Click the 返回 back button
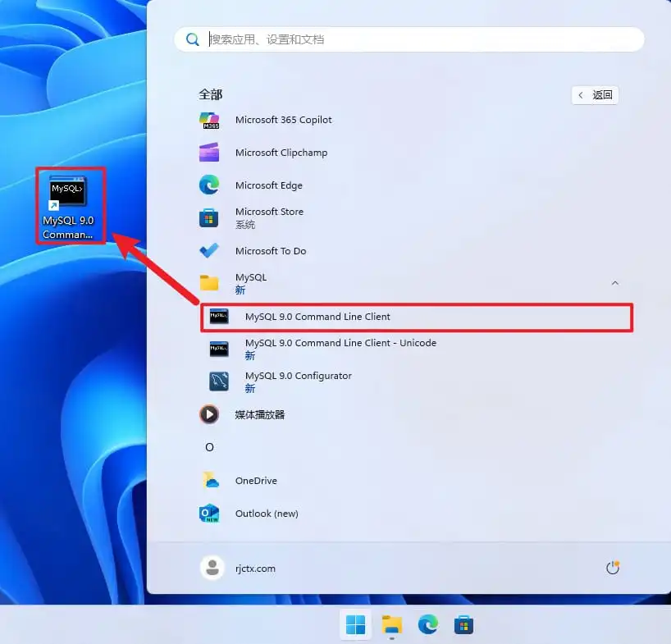The width and height of the screenshot is (671, 644). pos(596,95)
